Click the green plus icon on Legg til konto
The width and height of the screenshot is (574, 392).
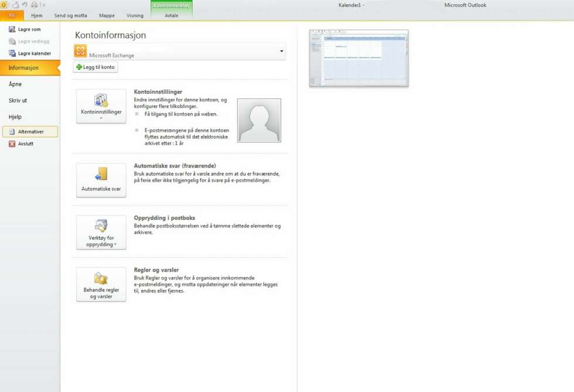pyautogui.click(x=78, y=67)
